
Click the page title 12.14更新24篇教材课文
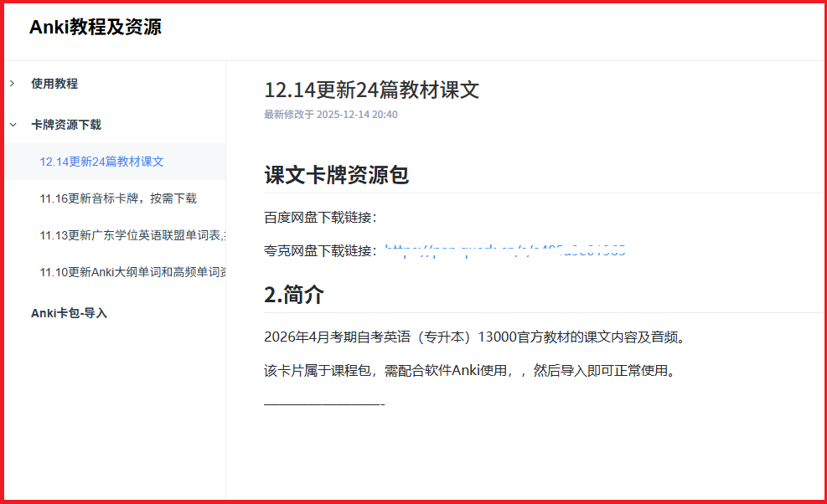[x=371, y=90]
